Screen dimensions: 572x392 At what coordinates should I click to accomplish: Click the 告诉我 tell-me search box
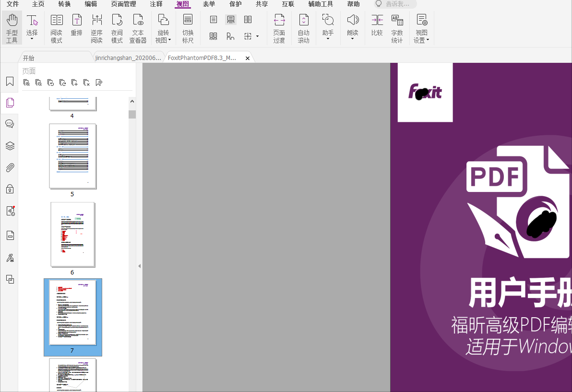coord(395,4)
